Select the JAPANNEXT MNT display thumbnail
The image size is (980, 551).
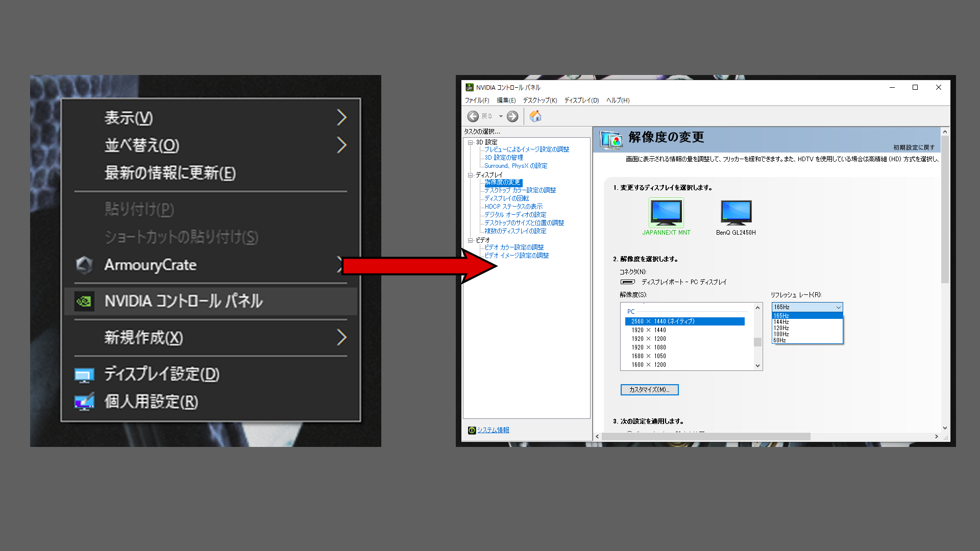(666, 212)
